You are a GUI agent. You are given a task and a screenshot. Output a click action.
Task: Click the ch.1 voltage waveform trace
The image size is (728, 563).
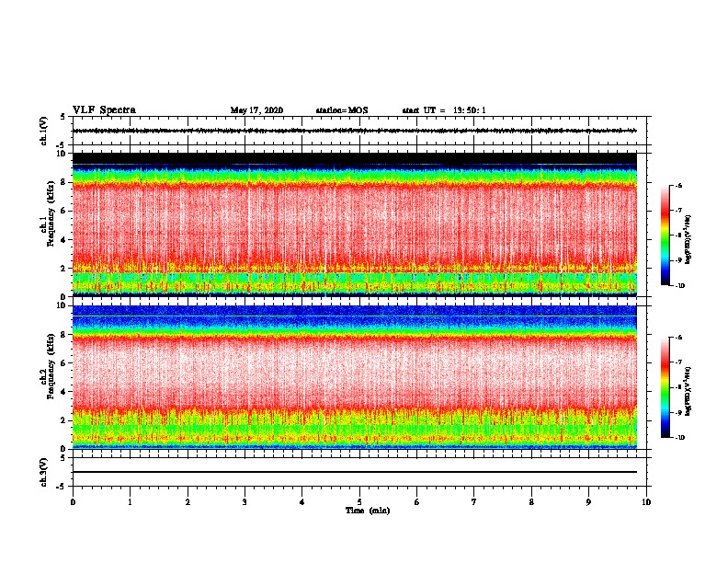click(355, 131)
